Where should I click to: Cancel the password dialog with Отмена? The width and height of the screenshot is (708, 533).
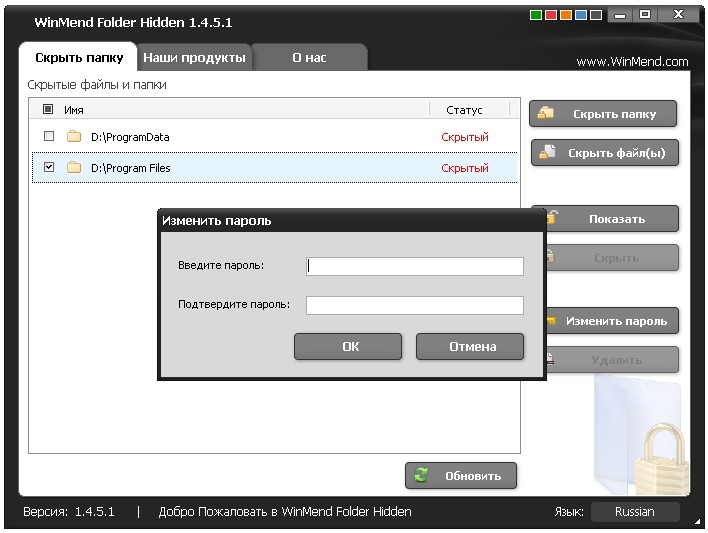470,346
